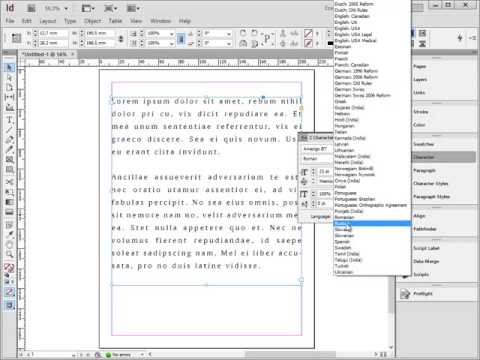Screen dimensions: 480x360
Task: Select the Rectangle tool
Action: 9,170
